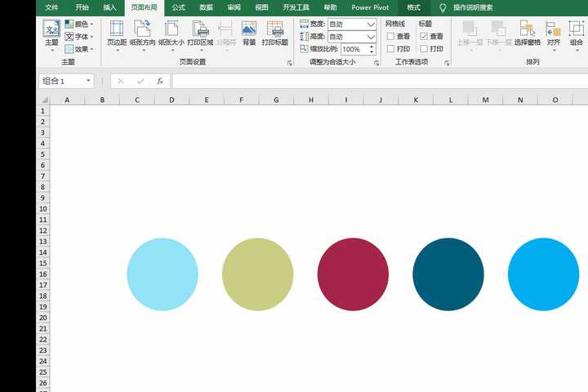Screen dimensions: 588x392
Task: Open the 主题 themes gallery
Action: [x=51, y=35]
